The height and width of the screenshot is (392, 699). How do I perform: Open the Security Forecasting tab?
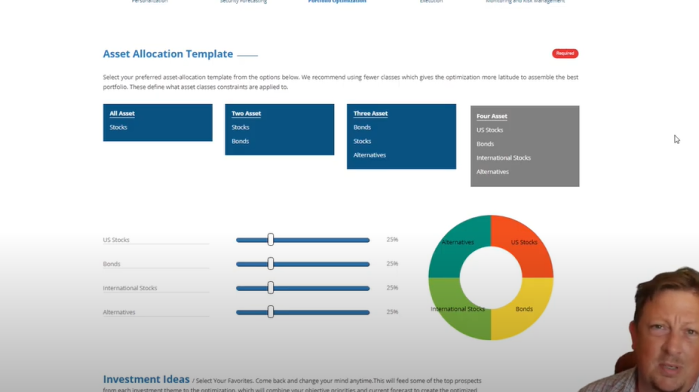pyautogui.click(x=243, y=1)
